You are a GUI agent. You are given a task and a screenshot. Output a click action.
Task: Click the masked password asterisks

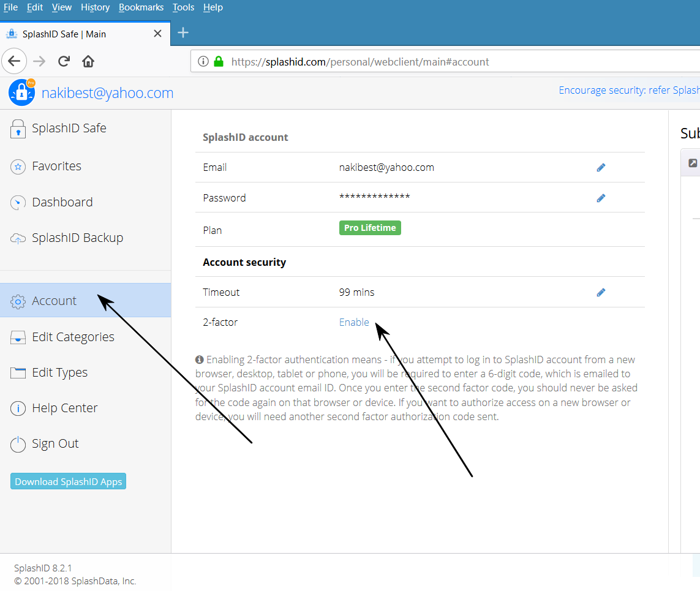375,197
